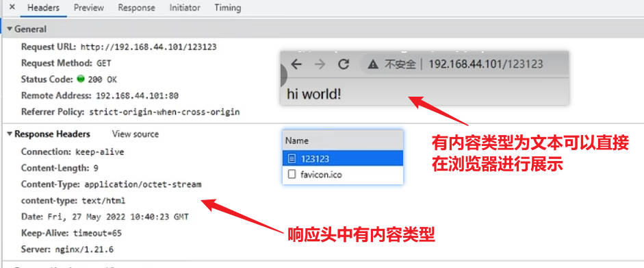The image size is (644, 268).
Task: Click the favicon.ico file icon
Action: tap(292, 175)
